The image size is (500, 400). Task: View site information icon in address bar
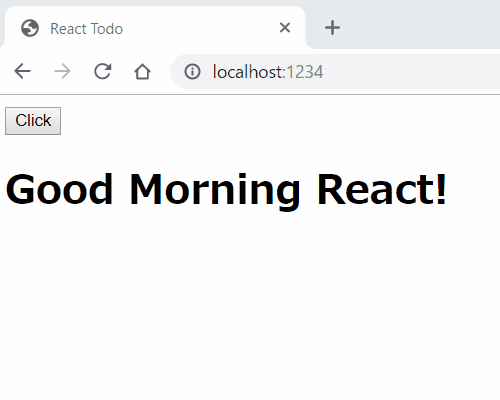(x=192, y=72)
